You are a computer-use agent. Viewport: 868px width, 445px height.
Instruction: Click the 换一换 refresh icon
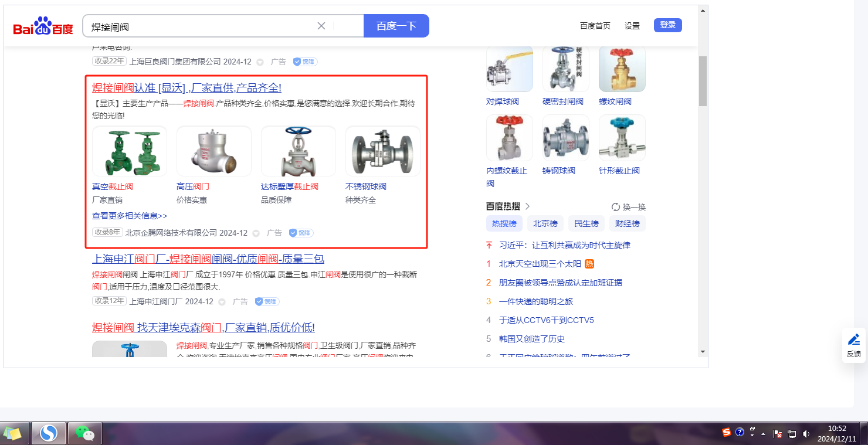click(616, 207)
